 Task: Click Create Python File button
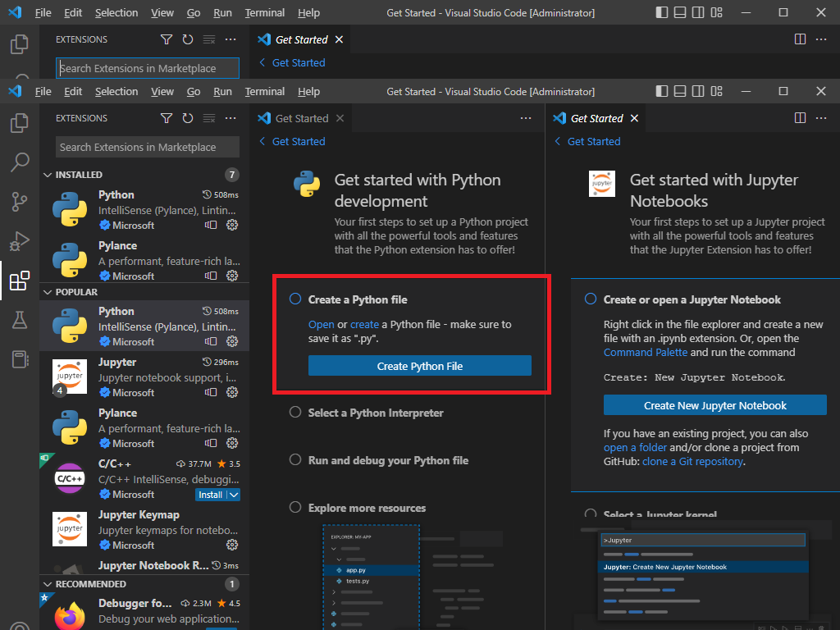click(x=419, y=366)
